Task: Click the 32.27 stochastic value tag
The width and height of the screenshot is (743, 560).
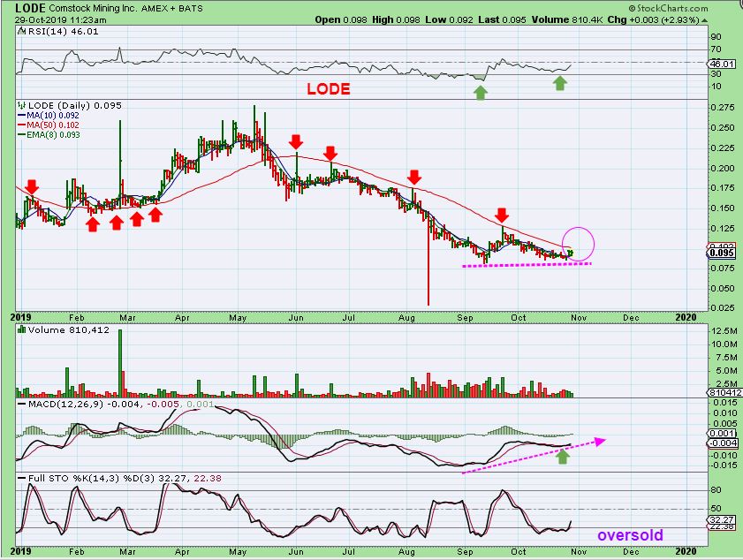Action: (722, 519)
